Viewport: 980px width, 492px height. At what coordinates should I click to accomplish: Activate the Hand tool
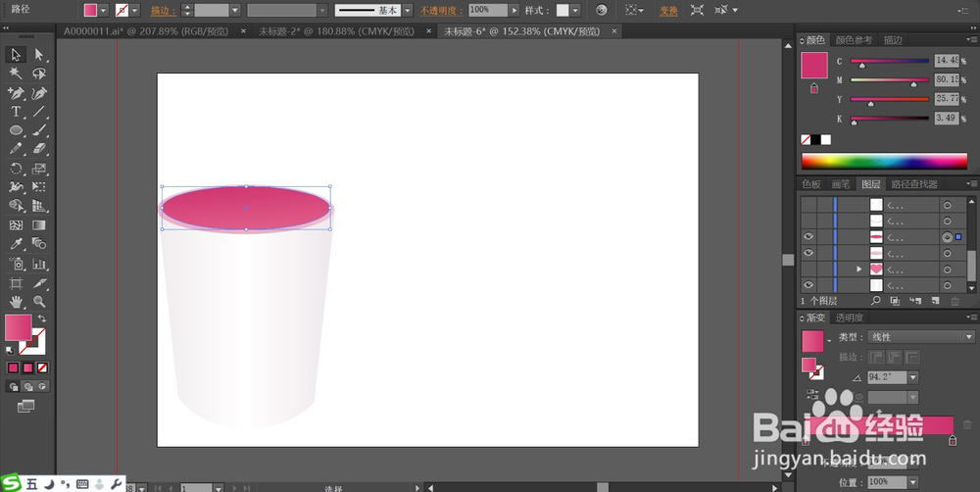(x=17, y=302)
